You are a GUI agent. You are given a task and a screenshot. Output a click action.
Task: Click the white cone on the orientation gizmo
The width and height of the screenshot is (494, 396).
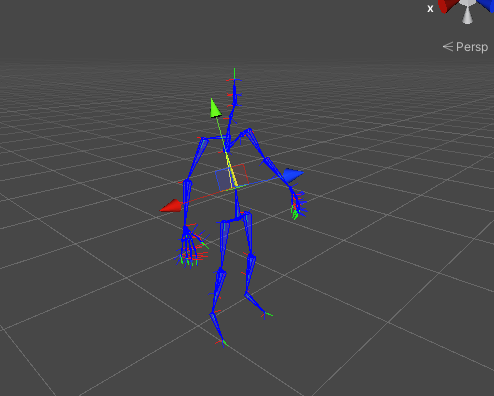pos(467,16)
